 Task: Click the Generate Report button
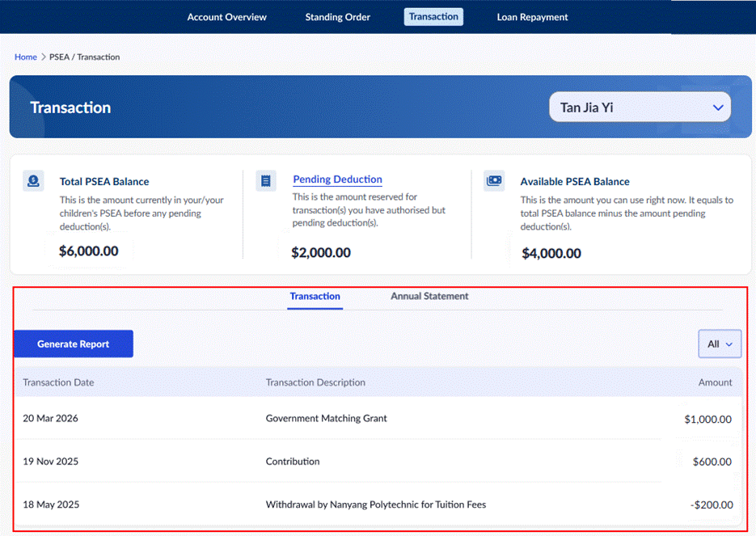tap(74, 344)
